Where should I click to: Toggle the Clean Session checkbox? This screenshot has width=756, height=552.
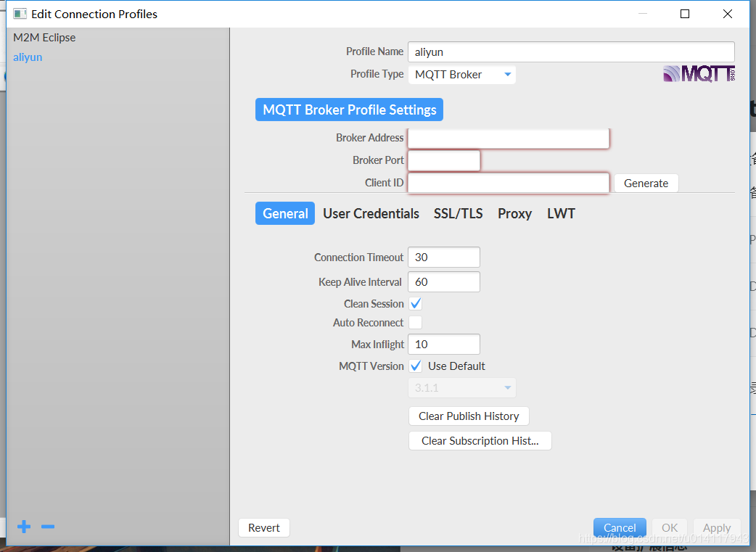pos(416,303)
